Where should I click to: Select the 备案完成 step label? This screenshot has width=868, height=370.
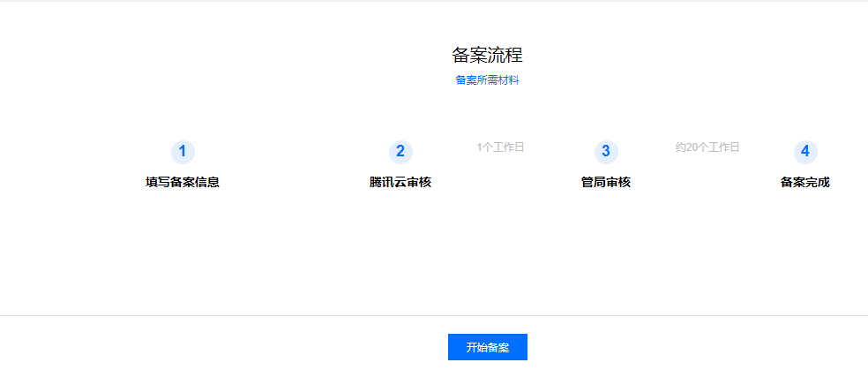[x=805, y=182]
